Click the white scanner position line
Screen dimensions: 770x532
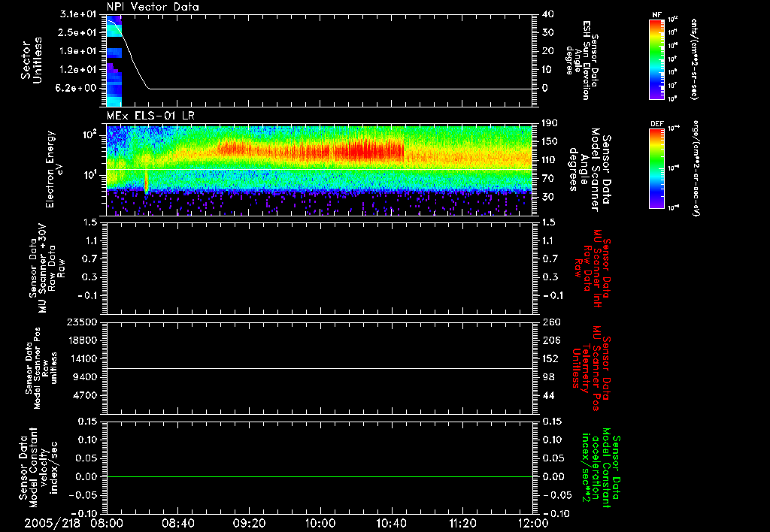click(320, 368)
